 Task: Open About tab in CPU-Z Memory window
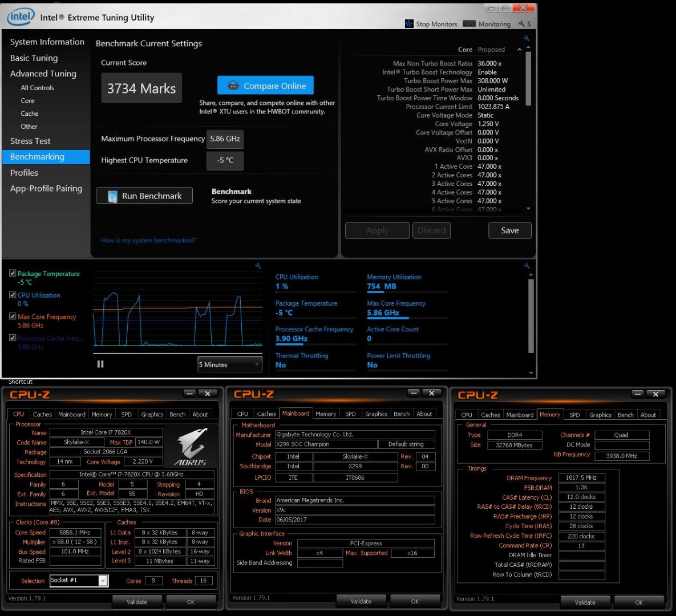pos(648,415)
